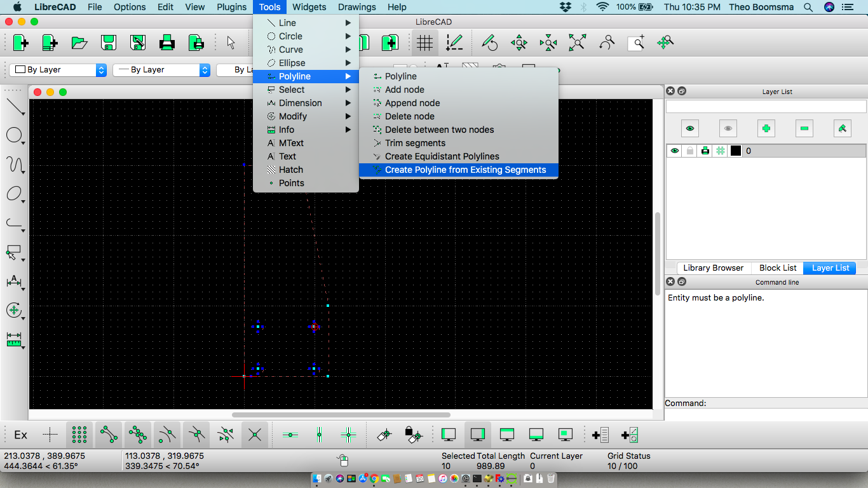Select the Line tool in the left toolbar

point(14,107)
